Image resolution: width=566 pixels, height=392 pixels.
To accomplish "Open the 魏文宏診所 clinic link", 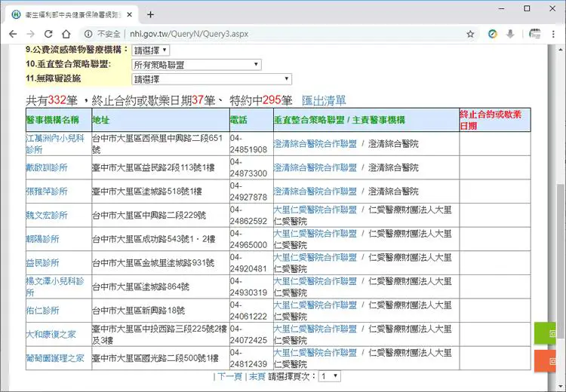I will [x=47, y=216].
